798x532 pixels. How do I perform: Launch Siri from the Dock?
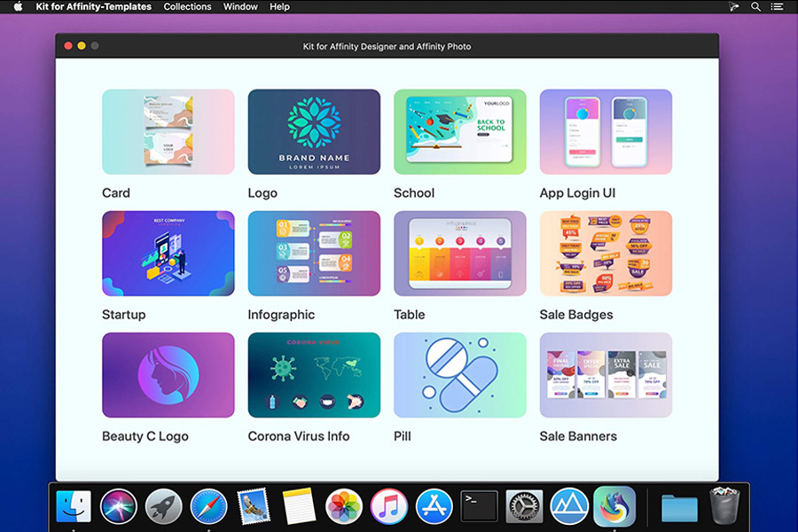[x=119, y=506]
